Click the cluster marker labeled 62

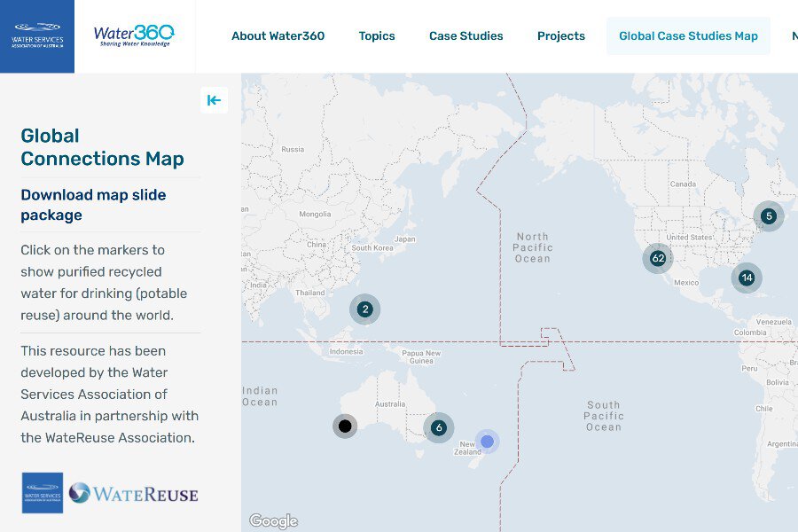657,259
